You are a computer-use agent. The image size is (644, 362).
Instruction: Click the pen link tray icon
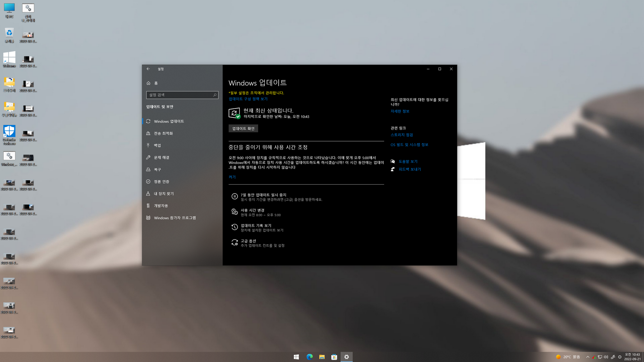click(613, 357)
